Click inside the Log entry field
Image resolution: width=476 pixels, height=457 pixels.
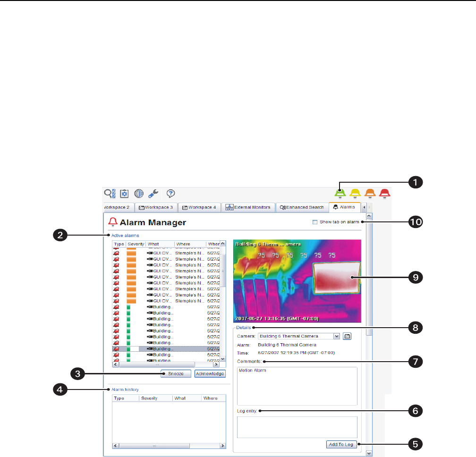[297, 427]
